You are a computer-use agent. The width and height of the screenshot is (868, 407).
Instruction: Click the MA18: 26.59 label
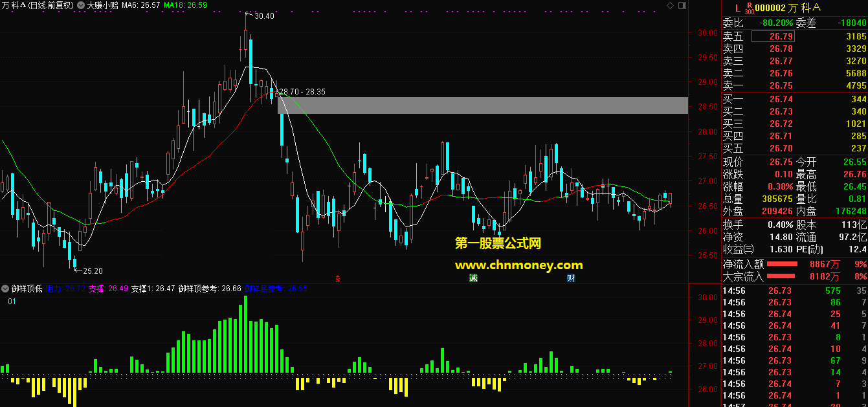186,5
